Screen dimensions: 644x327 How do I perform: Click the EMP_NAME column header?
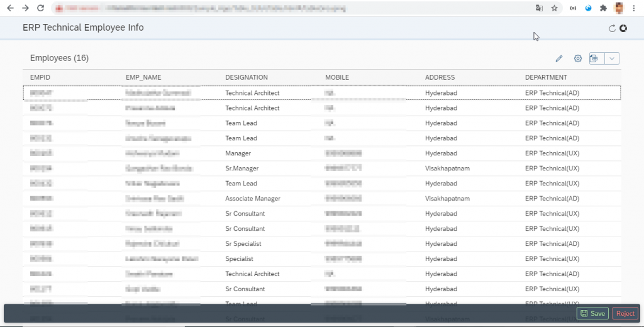[x=143, y=77]
